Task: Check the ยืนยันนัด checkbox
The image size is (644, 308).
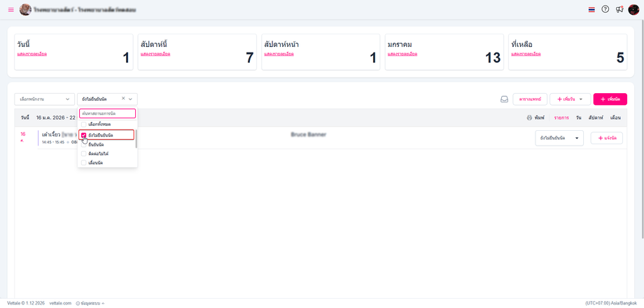Action: tap(84, 145)
